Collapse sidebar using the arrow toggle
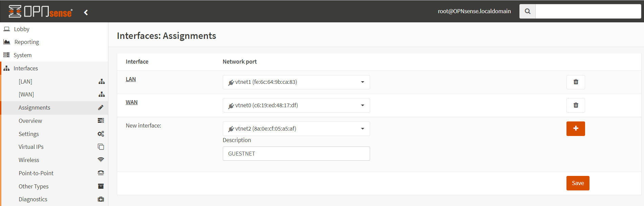Image resolution: width=644 pixels, height=206 pixels. coord(86,13)
